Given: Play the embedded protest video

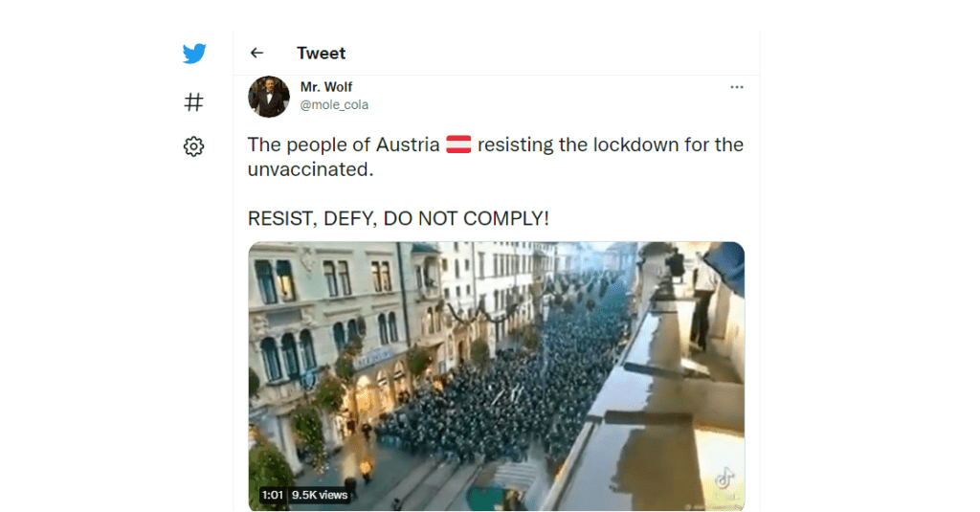Looking at the screenshot, I should (497, 376).
